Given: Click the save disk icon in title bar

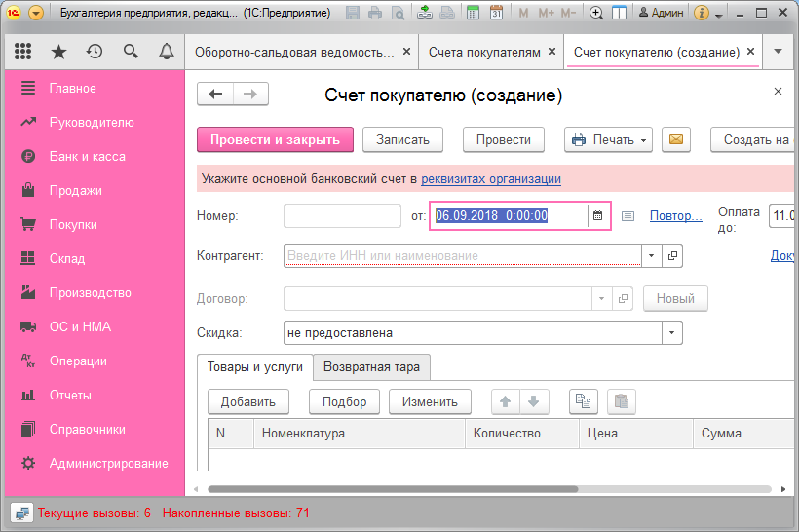Looking at the screenshot, I should point(353,13).
